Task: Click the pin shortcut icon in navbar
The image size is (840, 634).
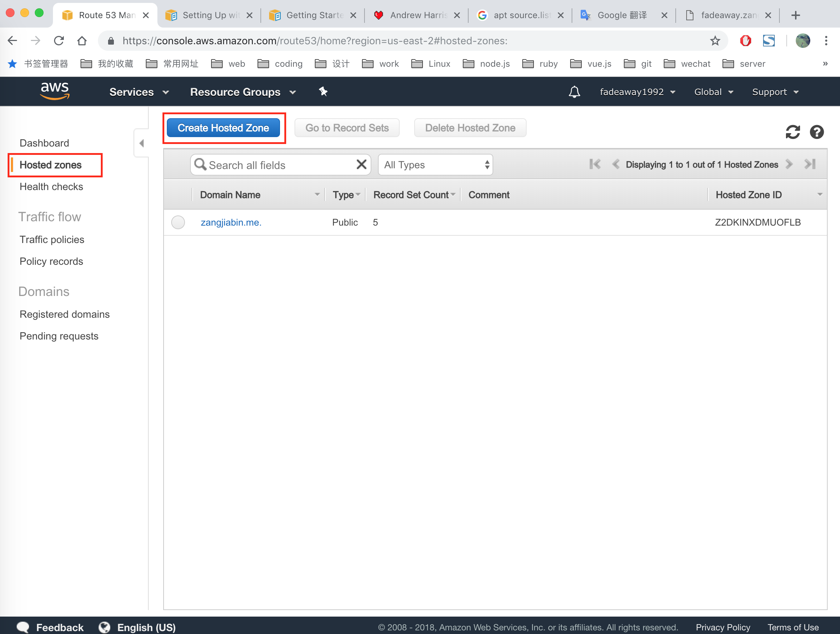Action: pyautogui.click(x=323, y=91)
